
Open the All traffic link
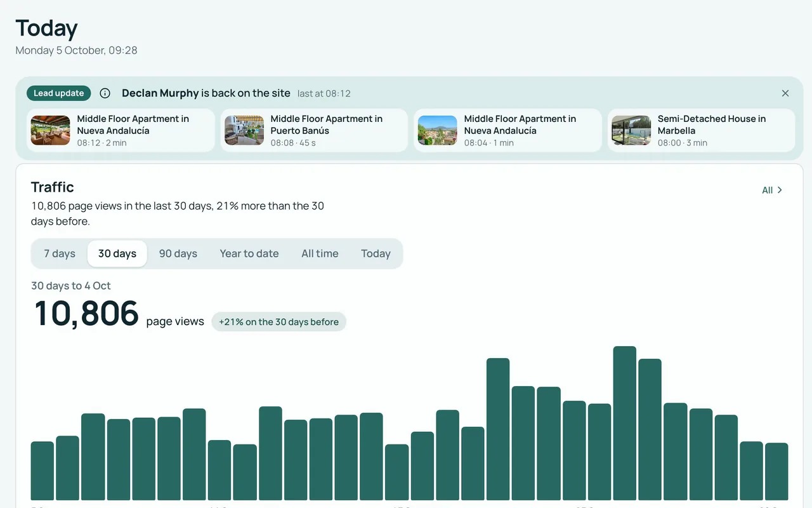773,190
